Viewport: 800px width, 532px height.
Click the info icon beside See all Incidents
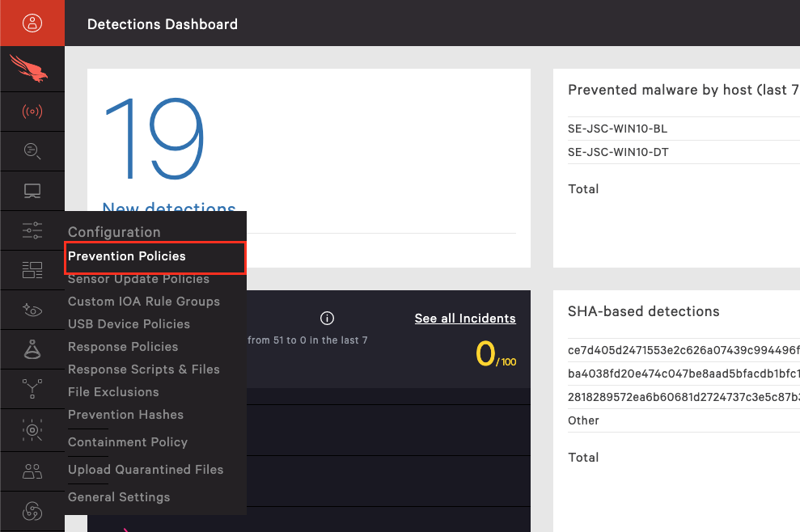pos(327,319)
